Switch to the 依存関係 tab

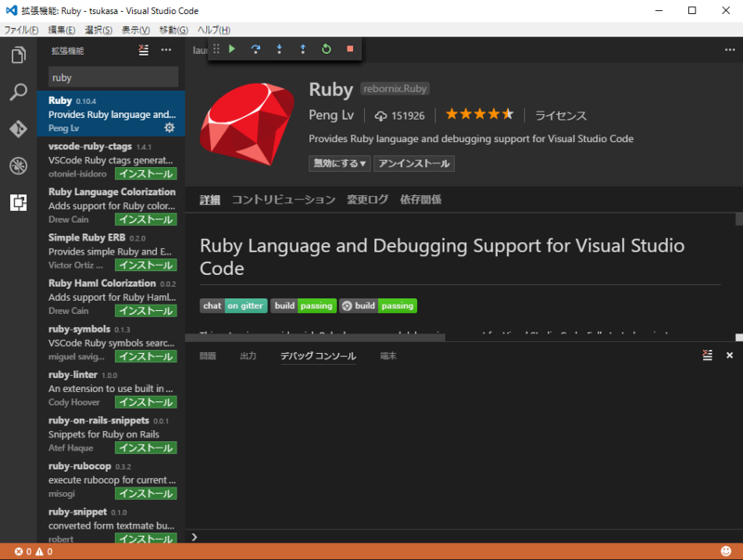tap(421, 200)
